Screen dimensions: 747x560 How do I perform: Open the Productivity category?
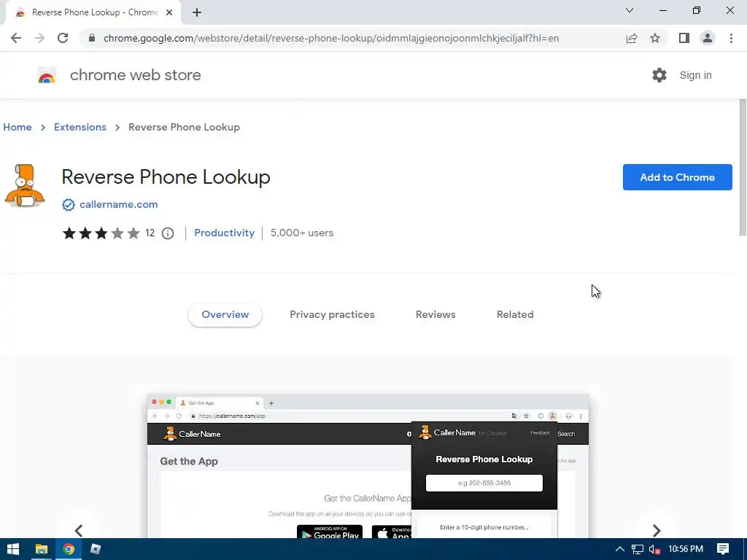click(225, 233)
